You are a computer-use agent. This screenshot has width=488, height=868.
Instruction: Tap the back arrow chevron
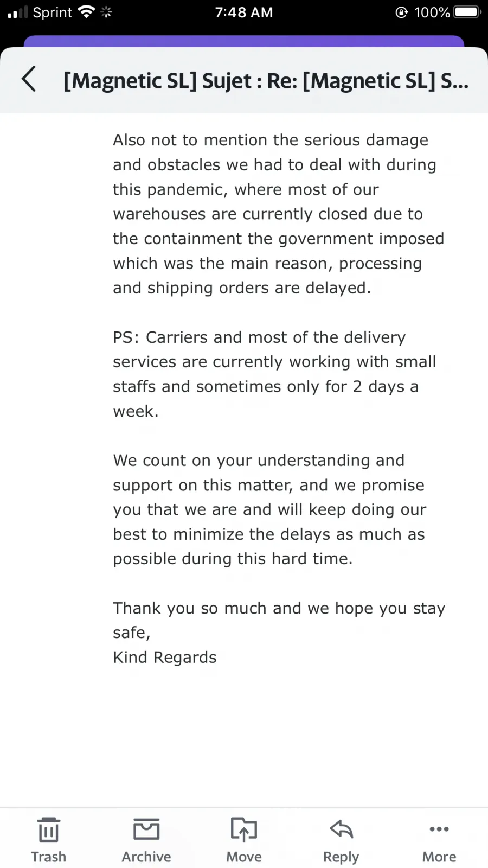point(29,79)
